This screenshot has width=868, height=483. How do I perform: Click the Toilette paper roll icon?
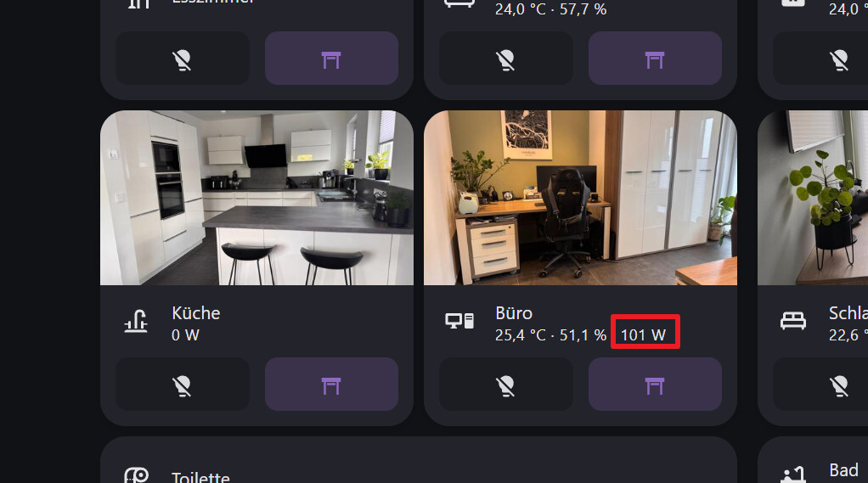pyautogui.click(x=136, y=476)
